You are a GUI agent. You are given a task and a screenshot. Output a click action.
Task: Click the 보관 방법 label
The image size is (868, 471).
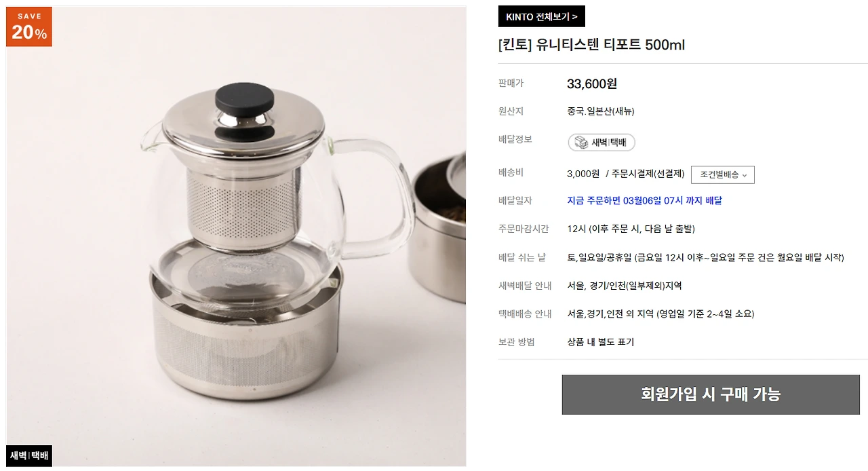(x=517, y=342)
